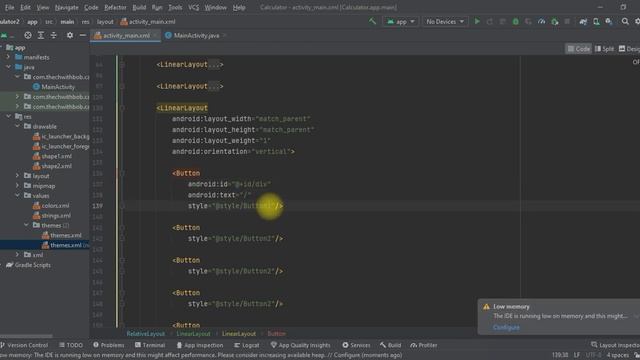This screenshot has height=360, width=640.
Task: Click the LF line separator indicator
Action: pos(577,355)
